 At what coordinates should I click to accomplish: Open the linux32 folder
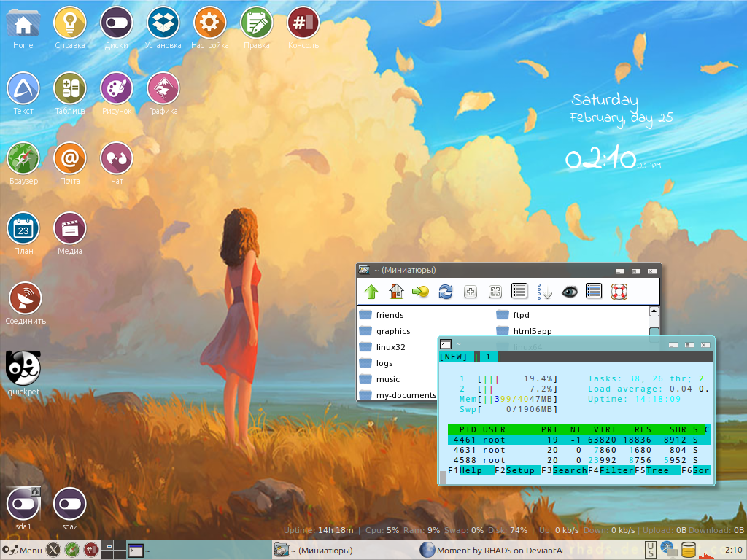click(x=382, y=347)
